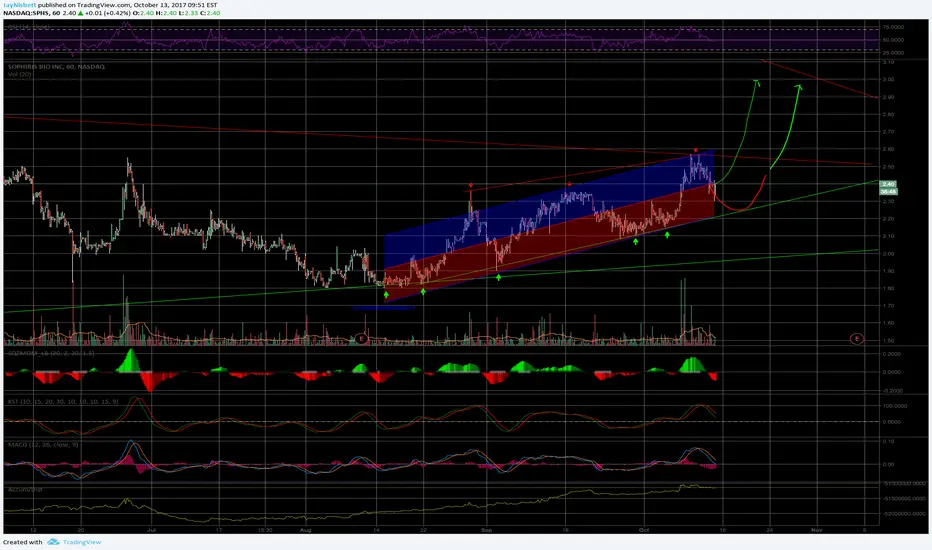Click the green up-triangle price change icon
This screenshot has height=550, width=932.
81,12
